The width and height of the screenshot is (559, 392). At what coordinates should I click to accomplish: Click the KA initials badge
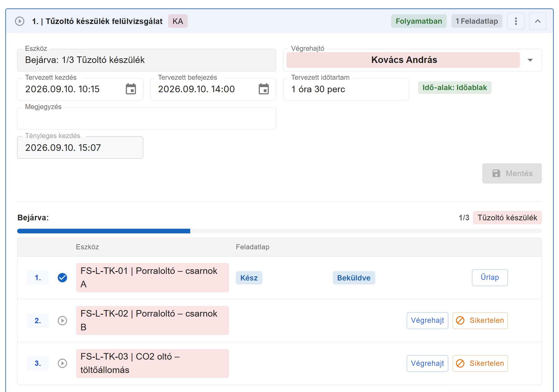[178, 21]
